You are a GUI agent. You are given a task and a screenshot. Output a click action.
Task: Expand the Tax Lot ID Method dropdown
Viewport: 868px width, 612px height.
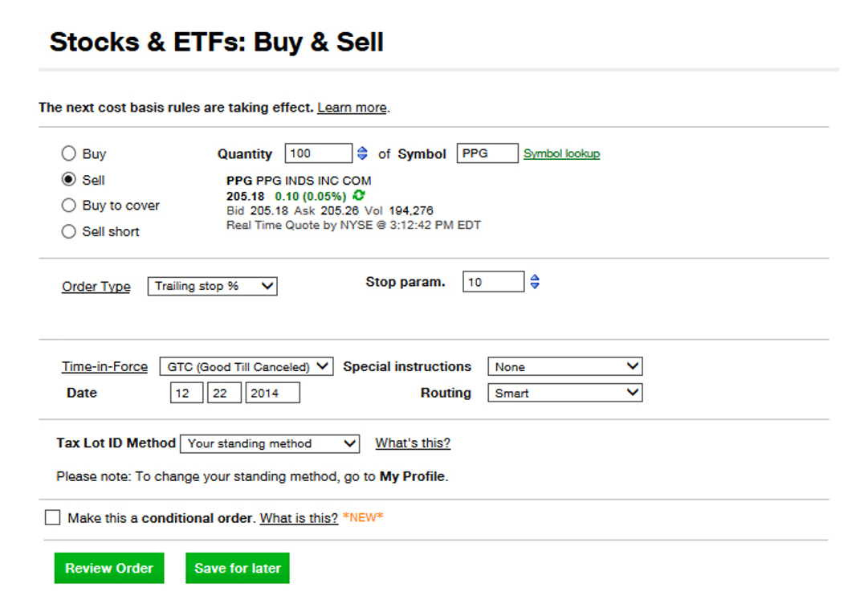click(270, 443)
